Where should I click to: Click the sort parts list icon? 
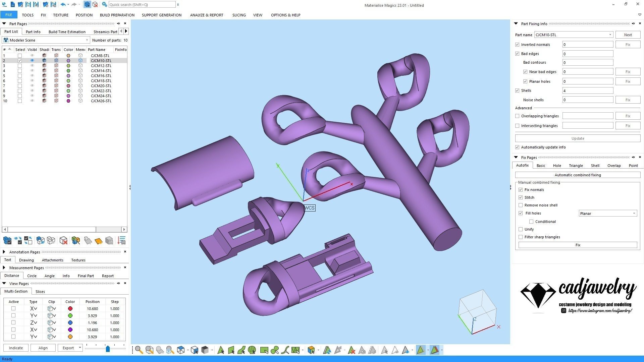[121, 240]
